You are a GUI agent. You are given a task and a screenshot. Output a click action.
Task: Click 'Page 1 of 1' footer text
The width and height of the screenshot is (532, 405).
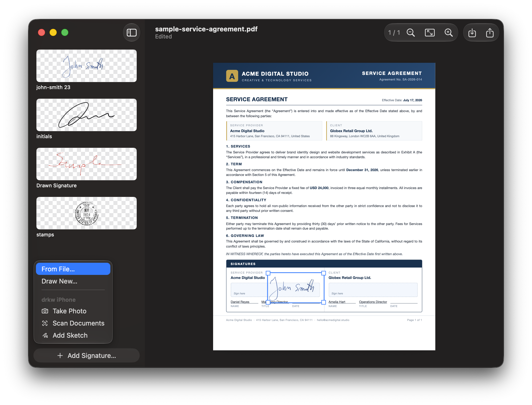(x=415, y=320)
